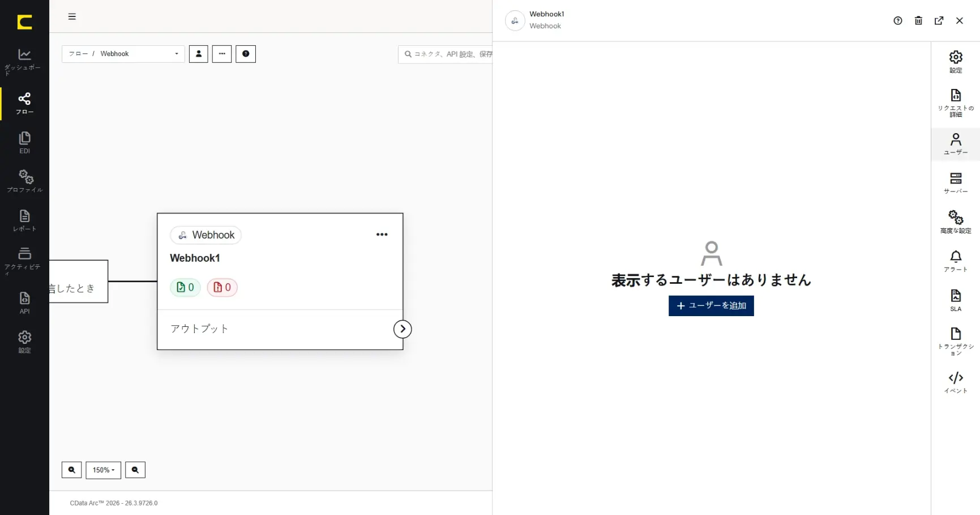Click the red failure count badge
This screenshot has width=980, height=515.
pyautogui.click(x=222, y=287)
